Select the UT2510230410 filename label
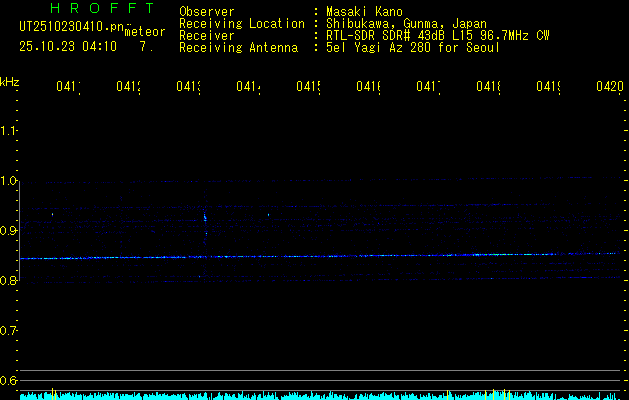629x400 pixels. pyautogui.click(x=68, y=28)
